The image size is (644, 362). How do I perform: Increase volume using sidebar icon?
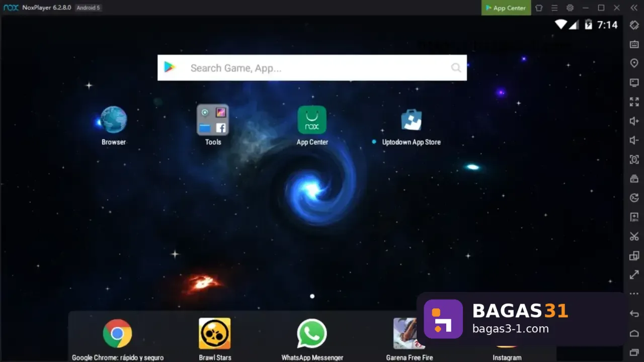[x=634, y=121]
